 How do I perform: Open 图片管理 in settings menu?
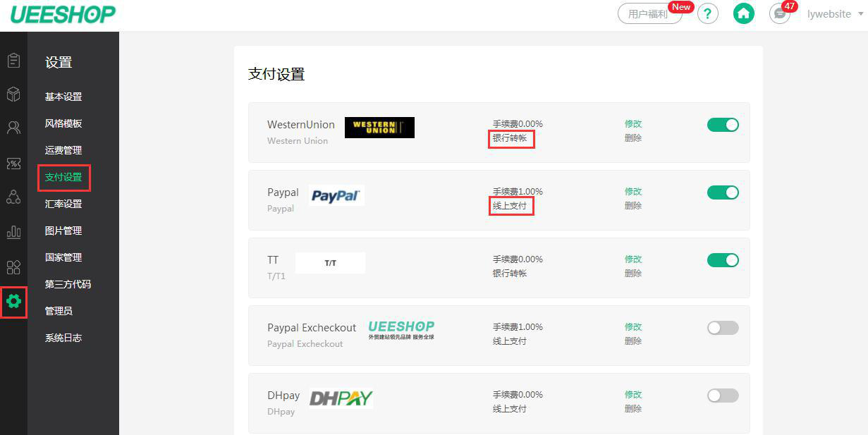tap(63, 231)
